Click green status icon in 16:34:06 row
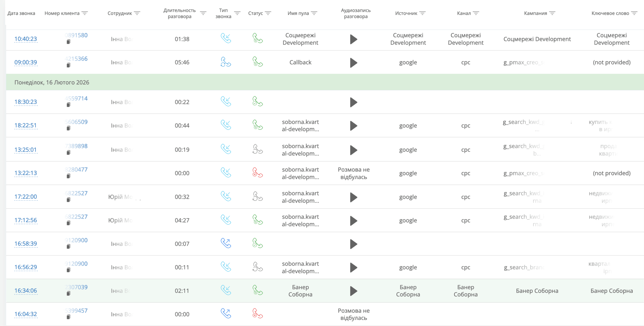This screenshot has width=644, height=326. 257,290
